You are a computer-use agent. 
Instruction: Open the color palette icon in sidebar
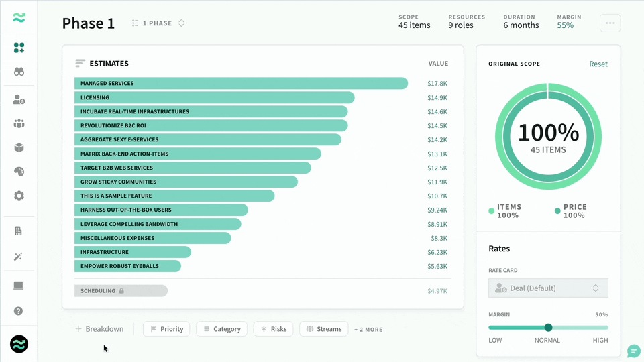click(19, 172)
